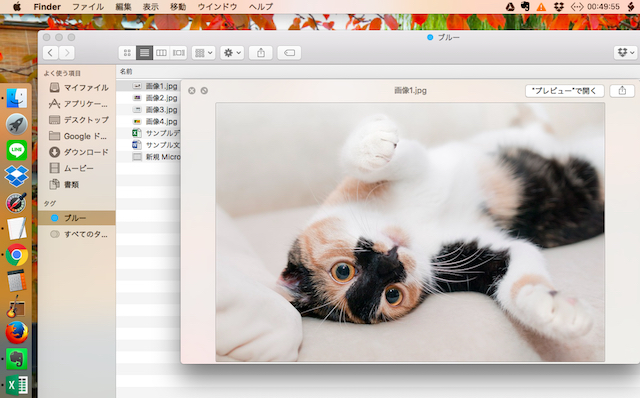
Task: Select the サンプル文 Word file row
Action: (x=149, y=145)
